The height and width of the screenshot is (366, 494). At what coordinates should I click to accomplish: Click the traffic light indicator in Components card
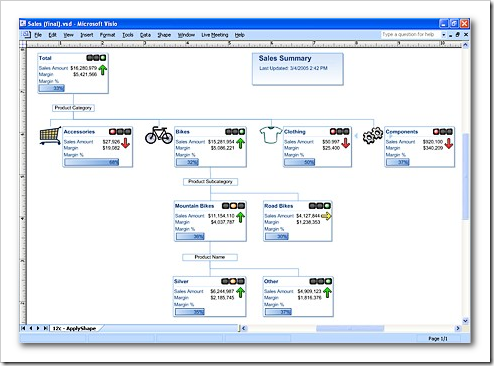pyautogui.click(x=443, y=132)
